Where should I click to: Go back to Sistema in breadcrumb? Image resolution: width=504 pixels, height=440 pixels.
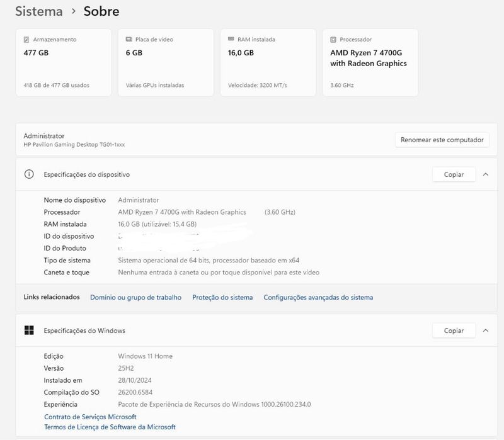(39, 11)
